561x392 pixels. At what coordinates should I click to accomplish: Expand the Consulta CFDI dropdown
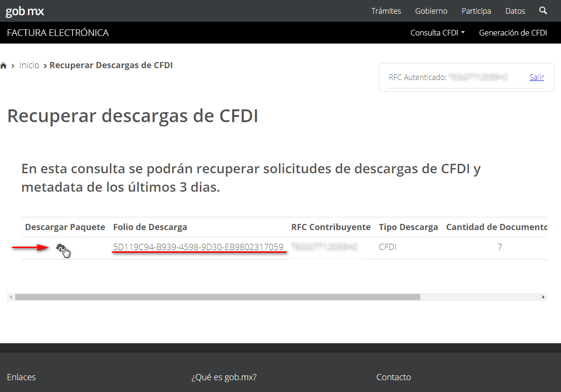coord(437,33)
